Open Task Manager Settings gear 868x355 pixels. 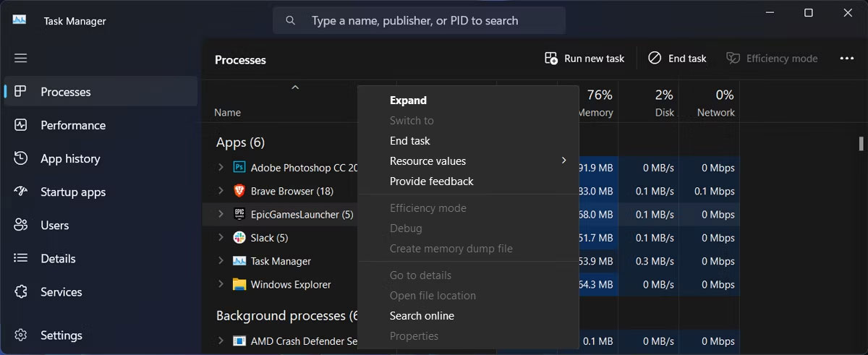coord(21,335)
